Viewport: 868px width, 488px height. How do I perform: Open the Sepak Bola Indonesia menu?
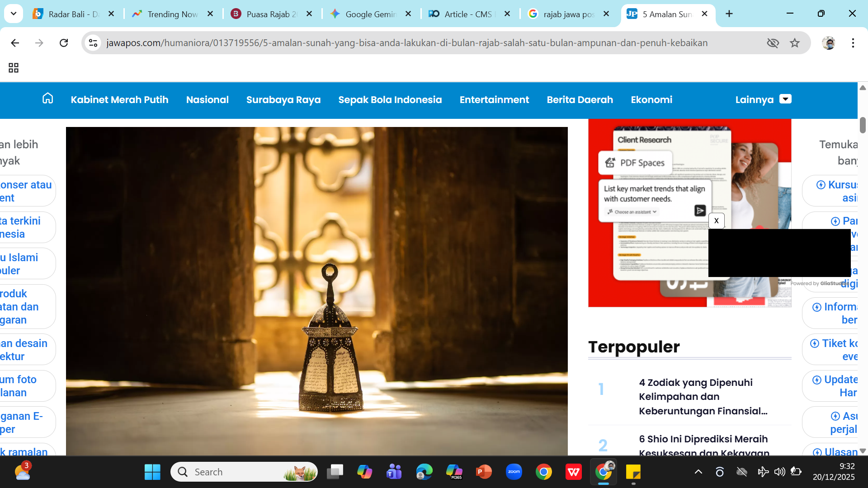pos(390,99)
